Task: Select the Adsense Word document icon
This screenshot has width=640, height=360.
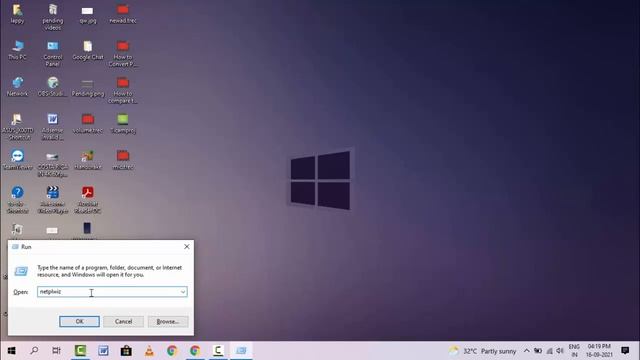Action: click(x=53, y=127)
